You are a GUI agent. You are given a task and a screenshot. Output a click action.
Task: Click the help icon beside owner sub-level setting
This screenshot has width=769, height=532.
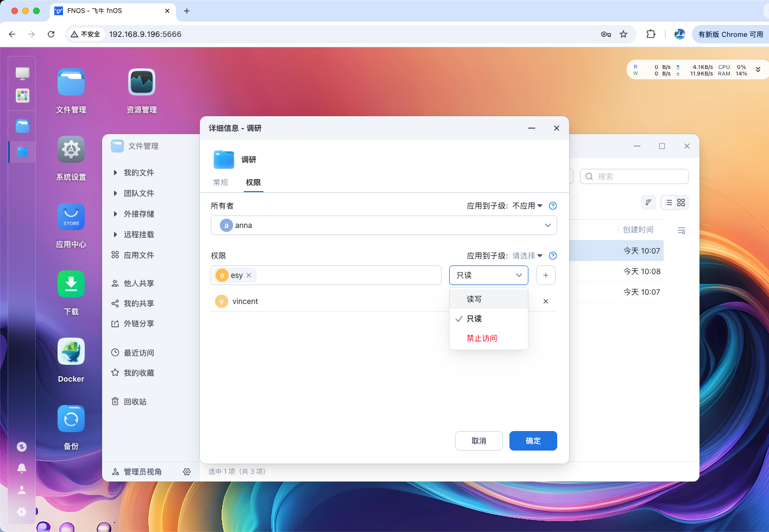(553, 206)
